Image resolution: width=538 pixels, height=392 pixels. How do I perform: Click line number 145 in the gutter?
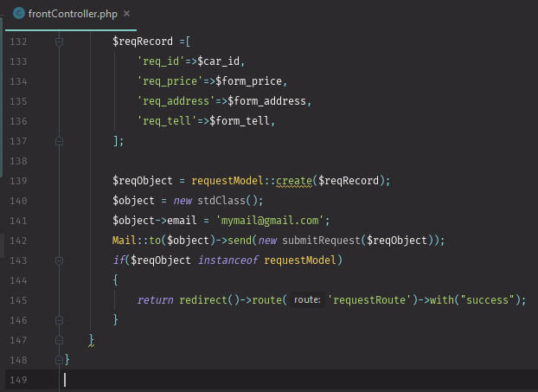click(19, 299)
